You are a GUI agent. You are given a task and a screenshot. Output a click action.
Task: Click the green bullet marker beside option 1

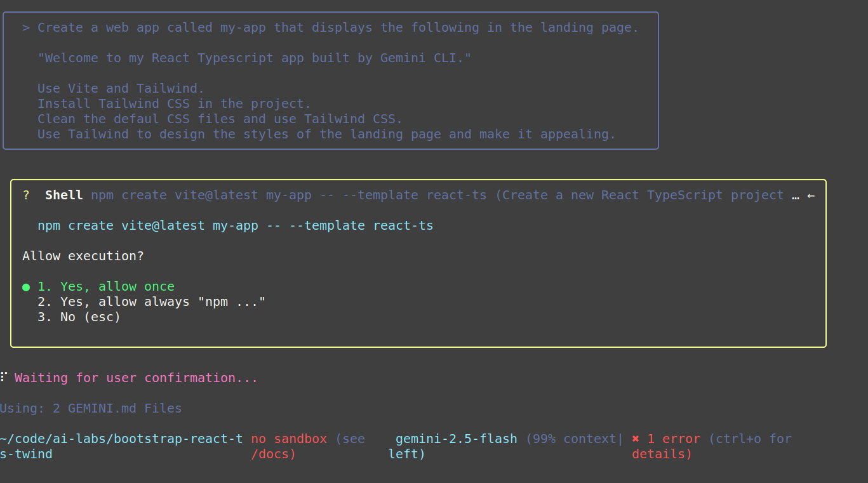coord(25,286)
